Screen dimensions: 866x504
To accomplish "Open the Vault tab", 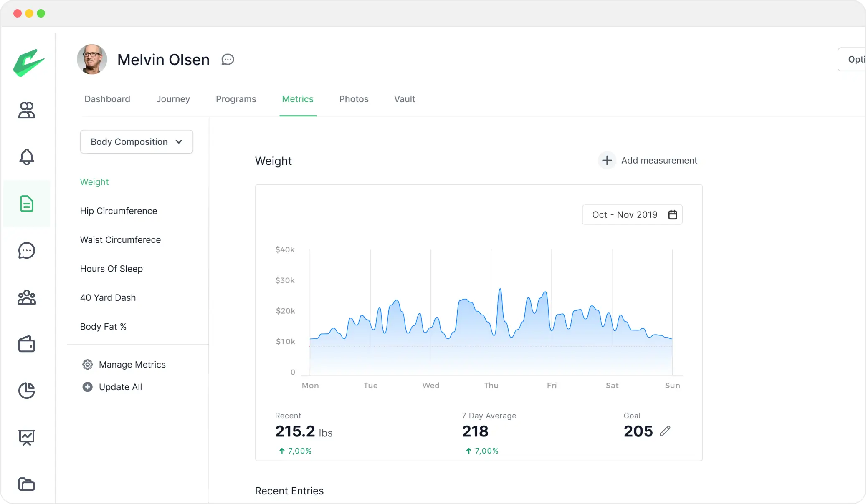I will (x=404, y=99).
